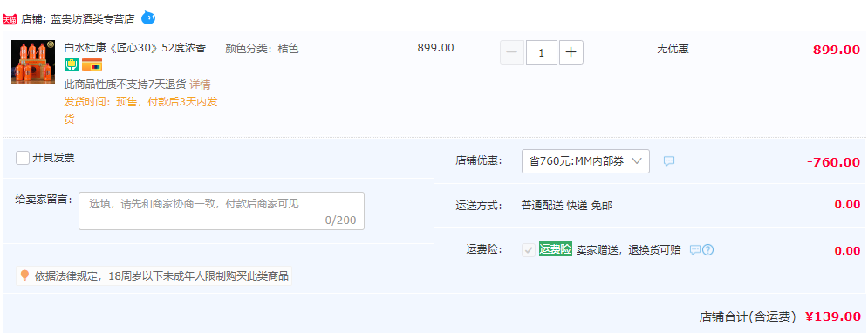Screen dimensions: 868x333
Task: Click the discount amount -760.00
Action: [834, 162]
